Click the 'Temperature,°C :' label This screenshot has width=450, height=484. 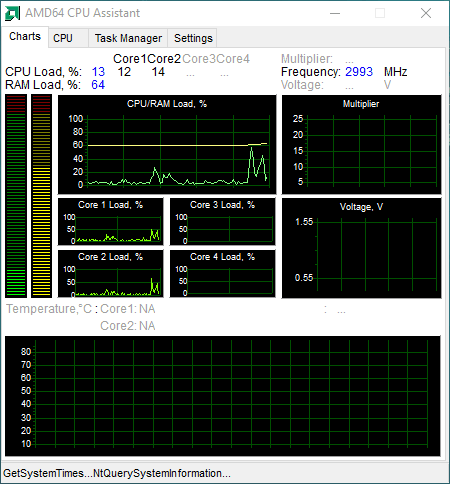(52, 309)
